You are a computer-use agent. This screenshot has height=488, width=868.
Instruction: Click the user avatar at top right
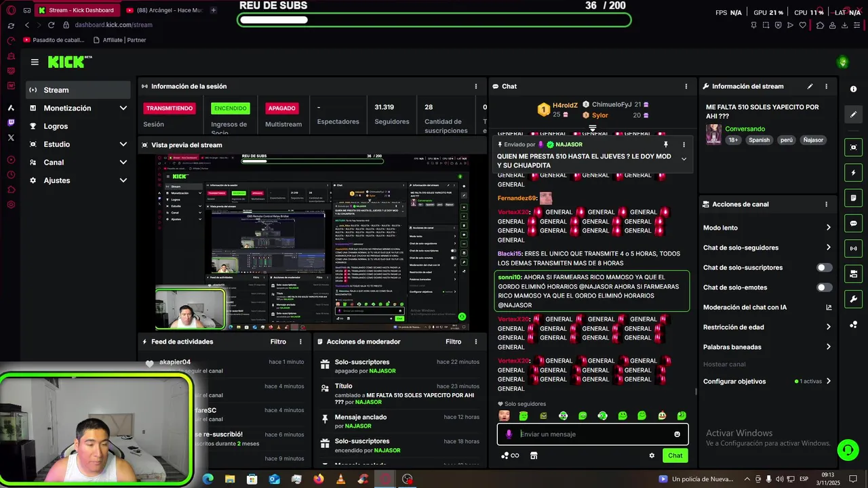(x=843, y=62)
